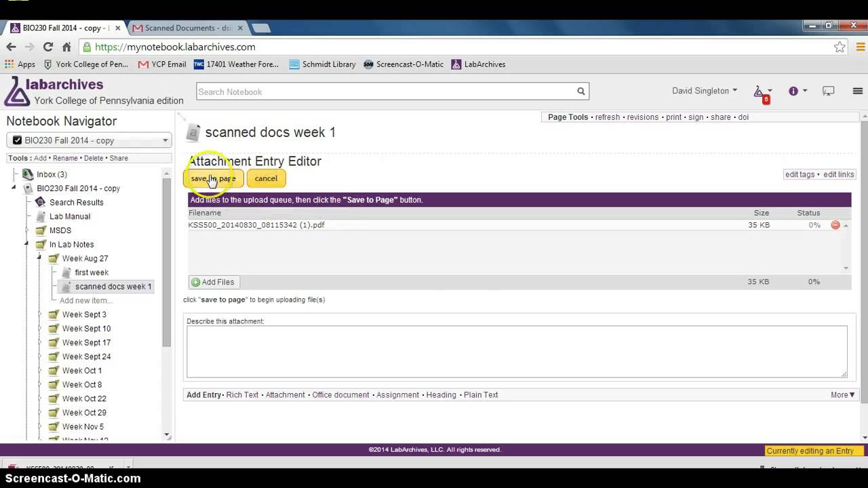The width and height of the screenshot is (868, 488).
Task: Open the hamburger menu in LabArchives header
Action: click(858, 91)
